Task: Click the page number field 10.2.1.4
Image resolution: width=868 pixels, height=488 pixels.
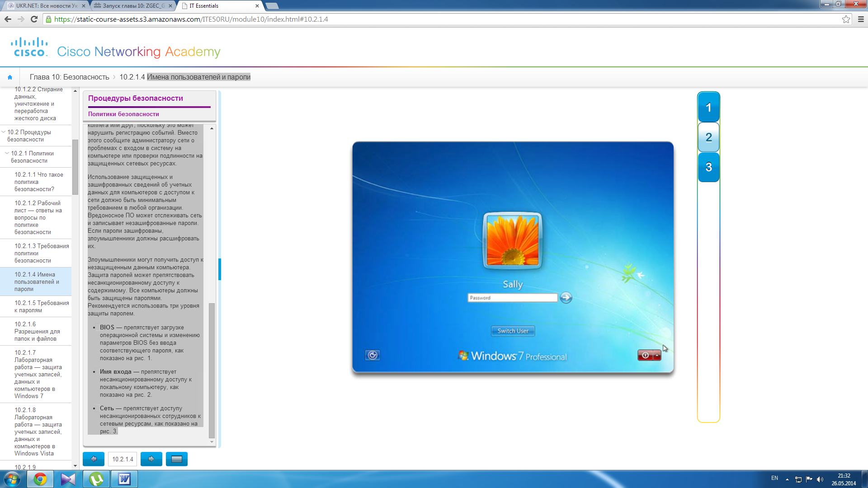Action: [123, 459]
